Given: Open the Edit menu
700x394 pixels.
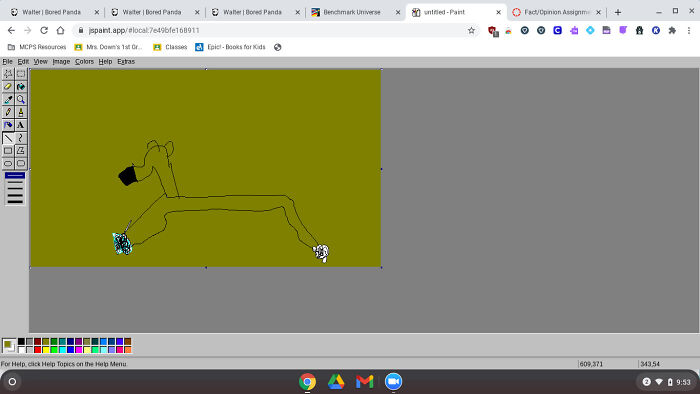Looking at the screenshot, I should coord(23,62).
